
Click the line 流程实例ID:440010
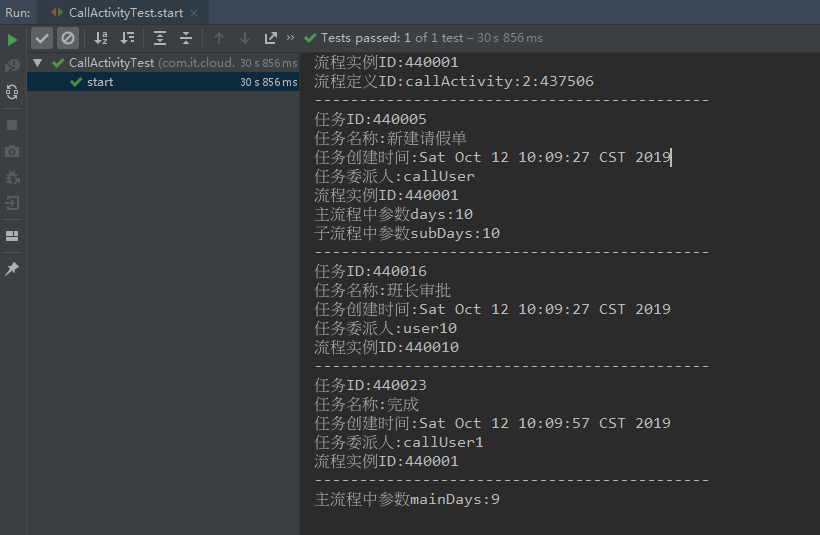click(x=386, y=347)
